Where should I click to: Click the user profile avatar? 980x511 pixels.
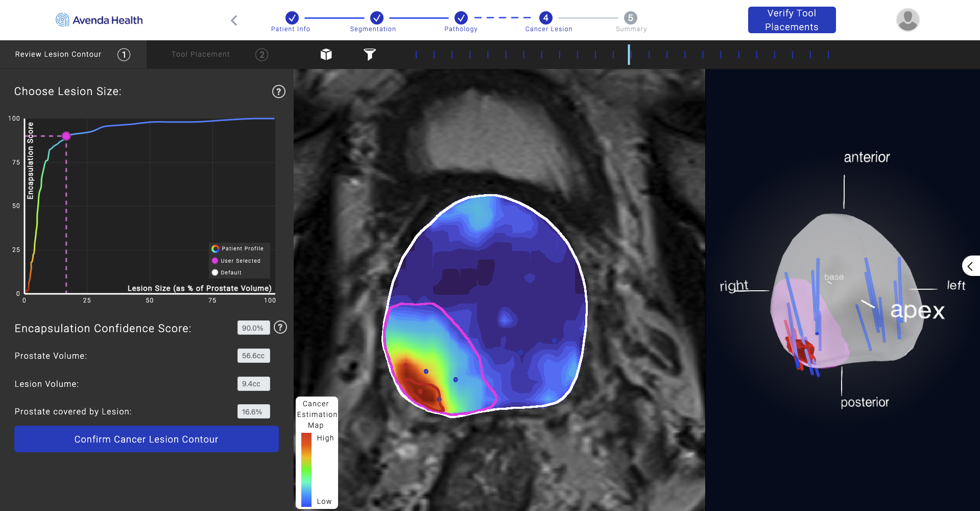(x=907, y=19)
